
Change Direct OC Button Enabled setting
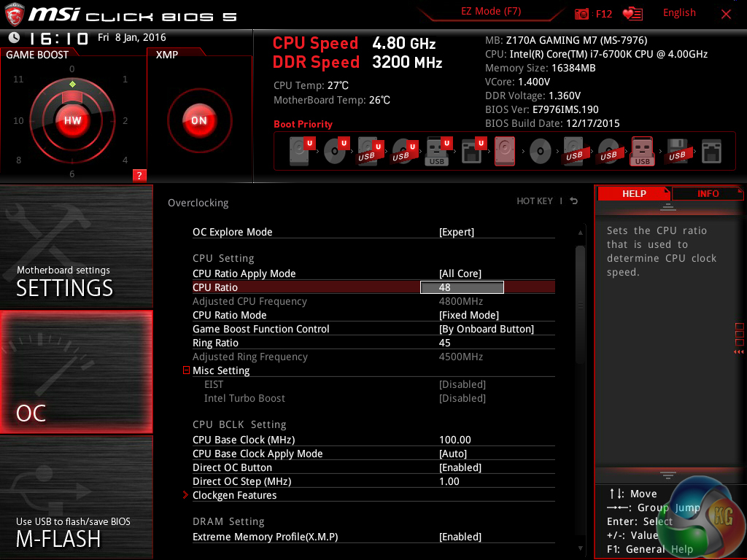pos(460,467)
